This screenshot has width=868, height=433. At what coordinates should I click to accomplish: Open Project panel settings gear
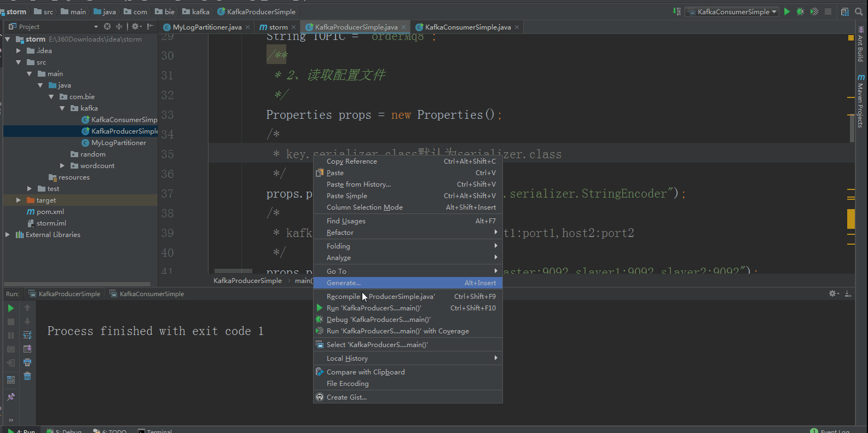click(x=136, y=26)
